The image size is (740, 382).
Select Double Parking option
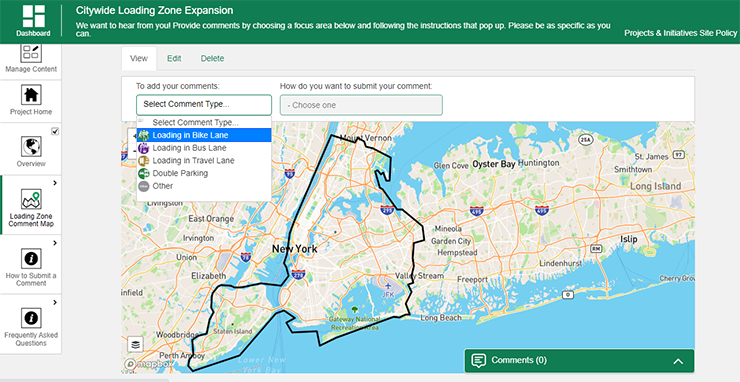(x=204, y=174)
